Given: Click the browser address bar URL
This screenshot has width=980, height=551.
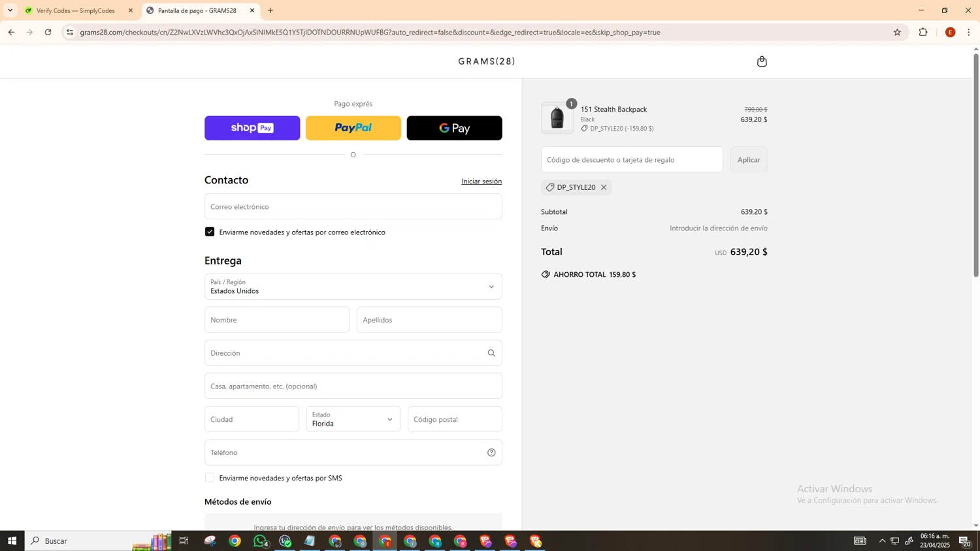Looking at the screenshot, I should [370, 32].
